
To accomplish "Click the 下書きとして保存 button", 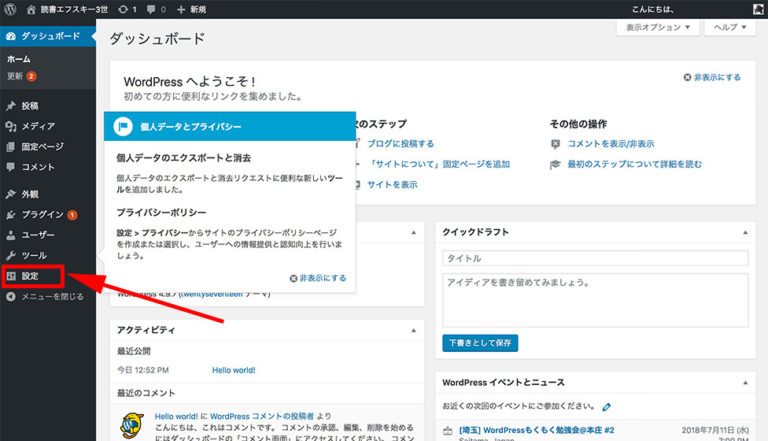I will click(x=480, y=343).
